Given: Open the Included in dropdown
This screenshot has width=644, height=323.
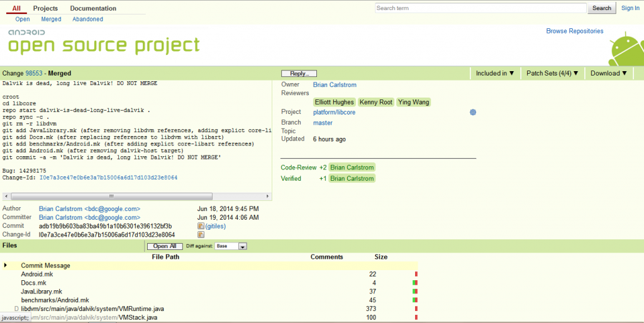Looking at the screenshot, I should (495, 73).
